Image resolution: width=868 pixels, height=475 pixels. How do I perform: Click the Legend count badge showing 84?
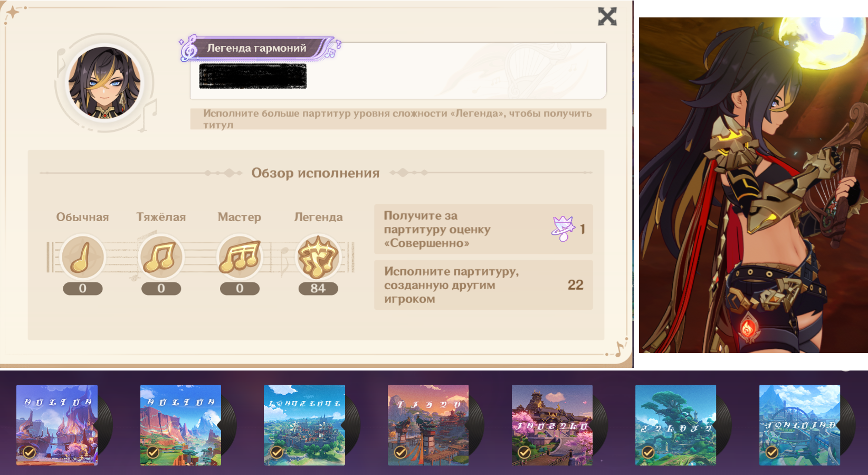point(318,288)
